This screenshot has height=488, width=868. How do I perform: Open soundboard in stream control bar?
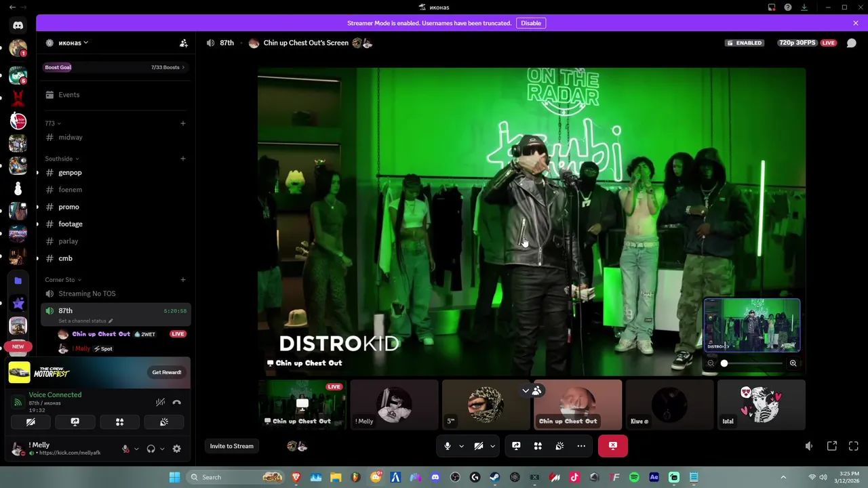pos(559,446)
